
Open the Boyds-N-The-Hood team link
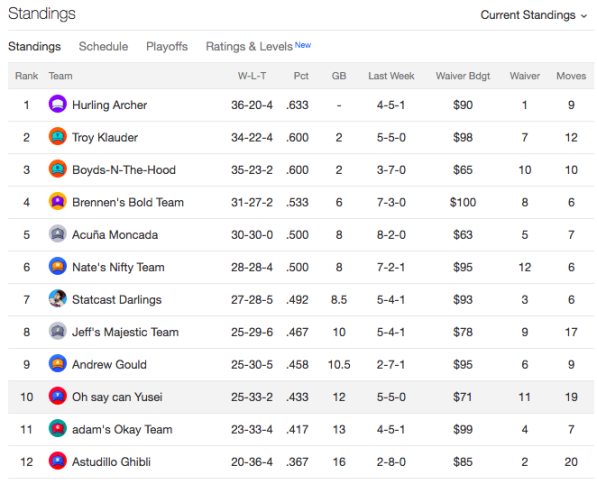coord(124,170)
